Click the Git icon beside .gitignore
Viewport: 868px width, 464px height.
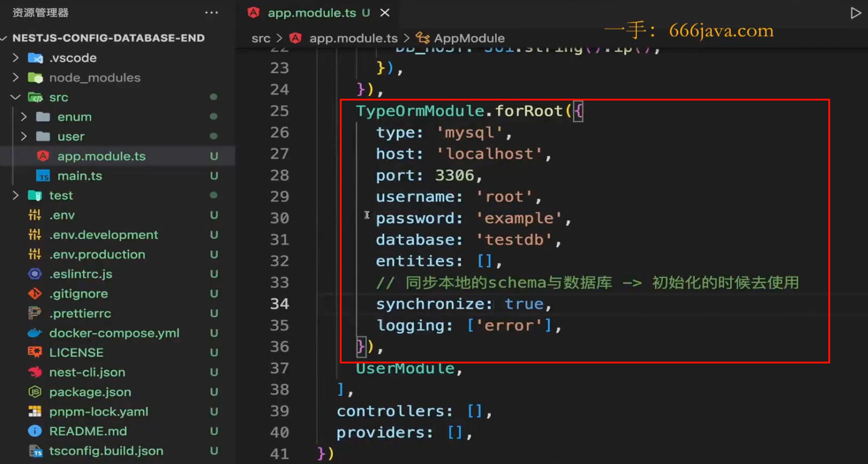(35, 293)
